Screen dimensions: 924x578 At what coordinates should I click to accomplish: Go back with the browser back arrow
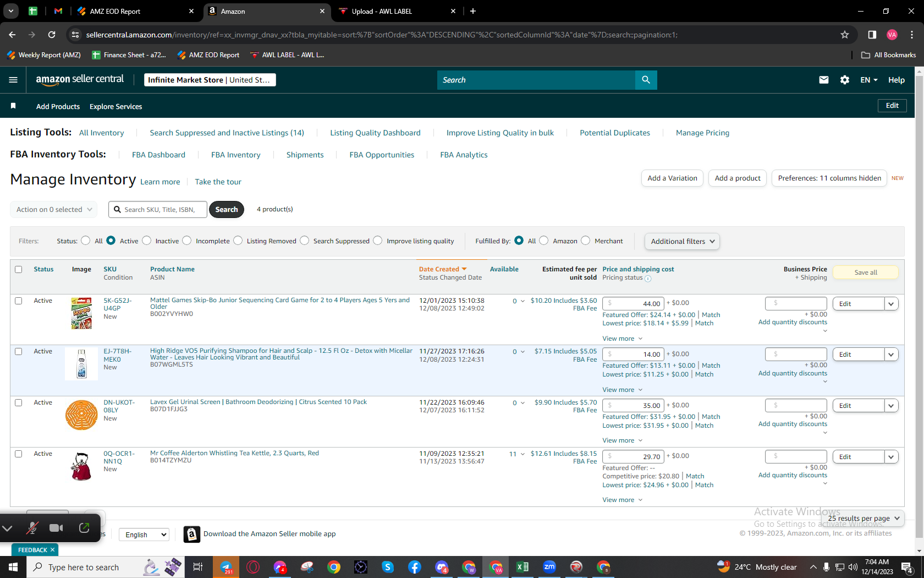(x=12, y=35)
